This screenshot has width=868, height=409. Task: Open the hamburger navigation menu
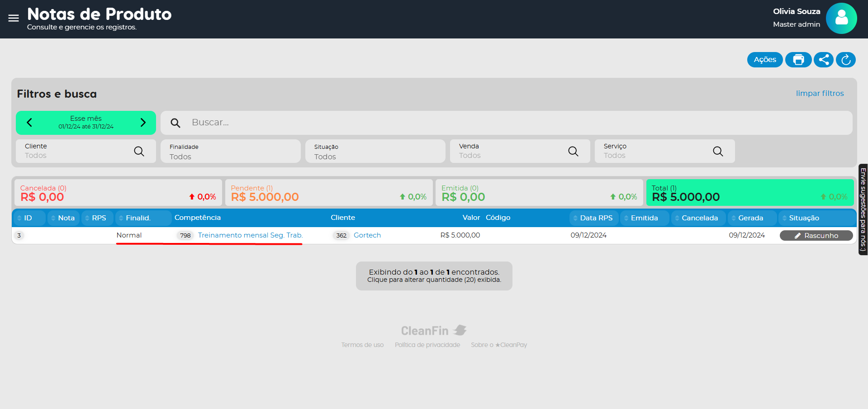pos(14,18)
